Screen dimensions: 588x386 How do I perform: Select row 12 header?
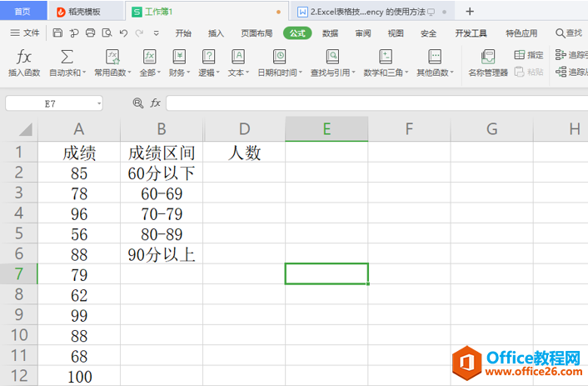(19, 375)
